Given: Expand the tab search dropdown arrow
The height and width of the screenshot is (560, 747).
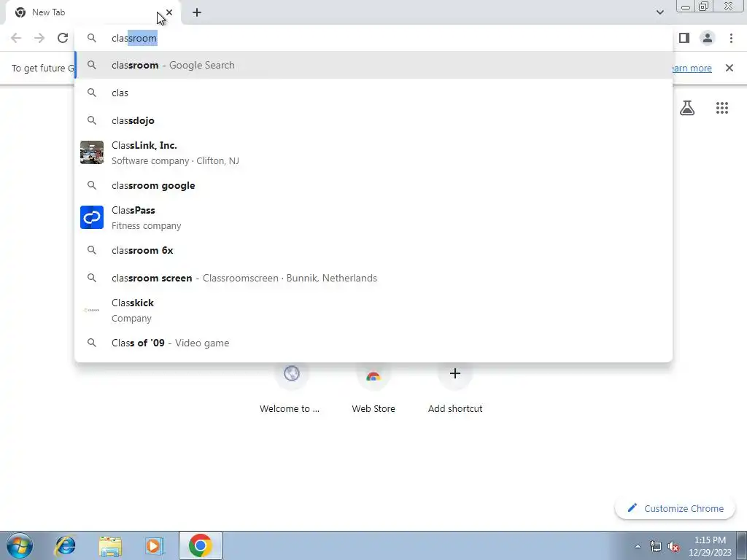Looking at the screenshot, I should tap(659, 12).
